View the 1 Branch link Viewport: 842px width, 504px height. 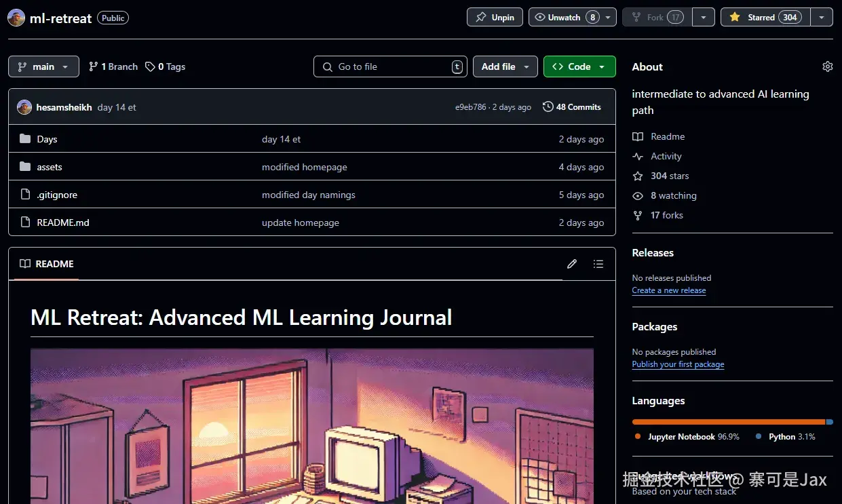(x=113, y=66)
